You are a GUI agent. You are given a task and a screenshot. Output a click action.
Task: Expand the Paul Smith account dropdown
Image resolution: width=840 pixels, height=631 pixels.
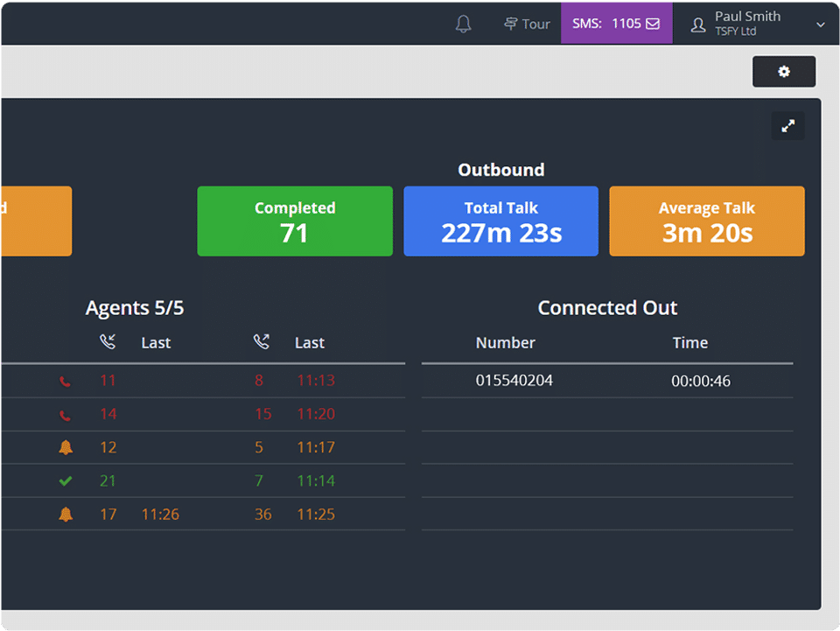click(x=820, y=25)
